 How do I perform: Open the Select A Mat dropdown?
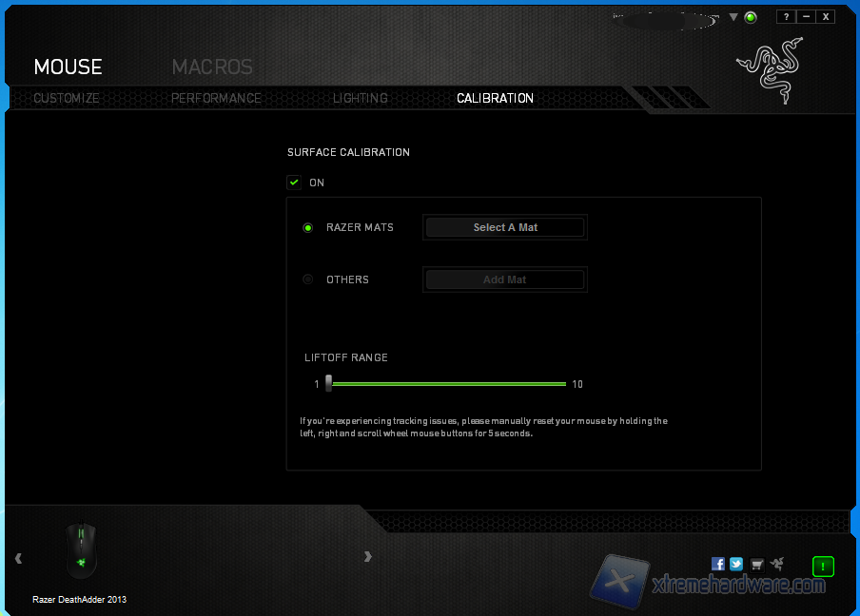coord(504,227)
